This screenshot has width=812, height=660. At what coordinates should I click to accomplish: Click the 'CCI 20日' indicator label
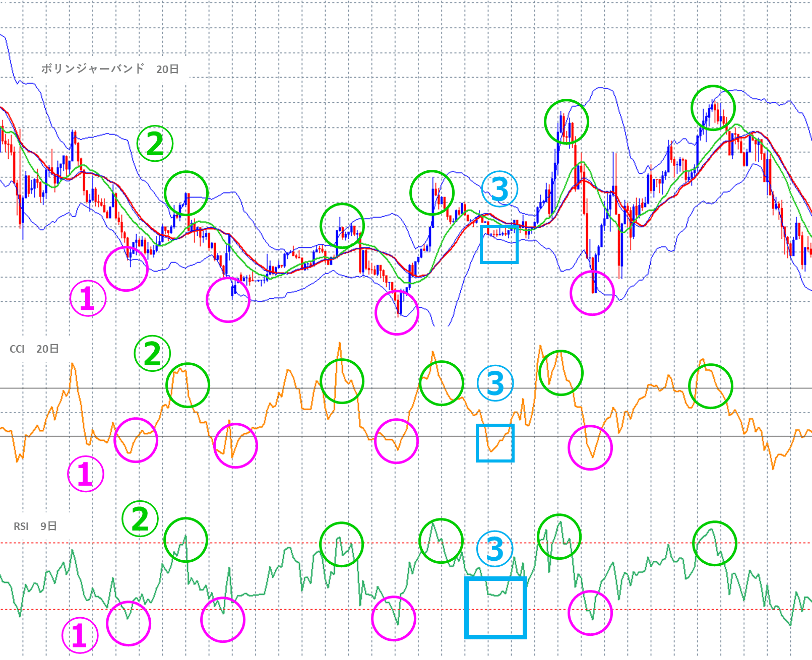[34, 349]
